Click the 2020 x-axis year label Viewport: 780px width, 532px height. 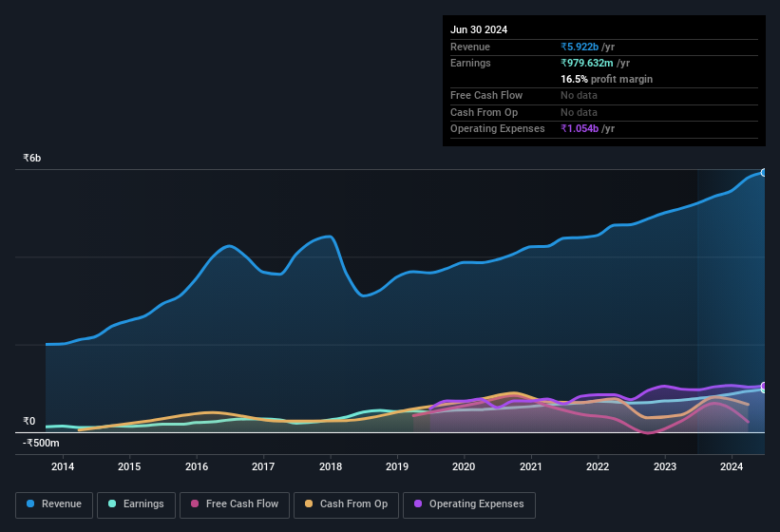pyautogui.click(x=464, y=466)
